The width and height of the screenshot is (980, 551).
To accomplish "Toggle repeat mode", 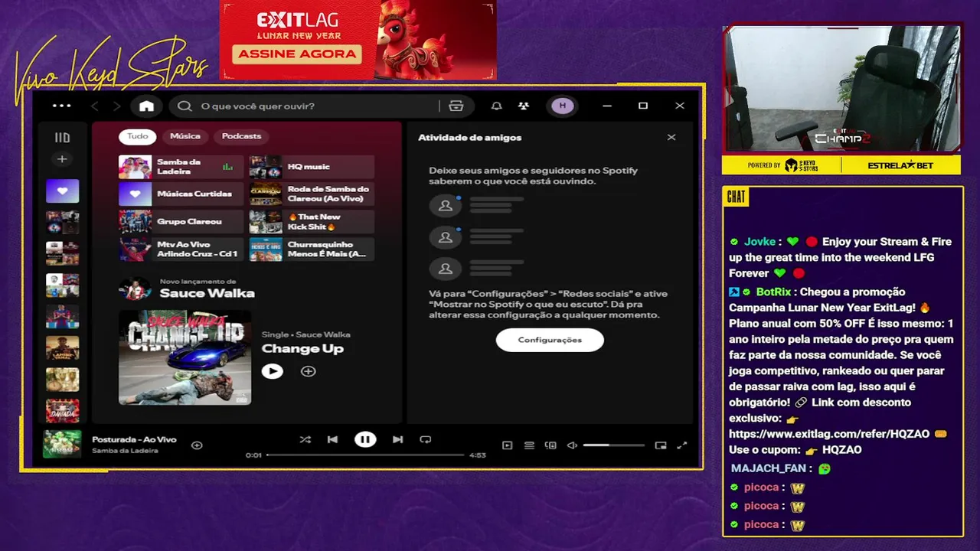I will 426,439.
